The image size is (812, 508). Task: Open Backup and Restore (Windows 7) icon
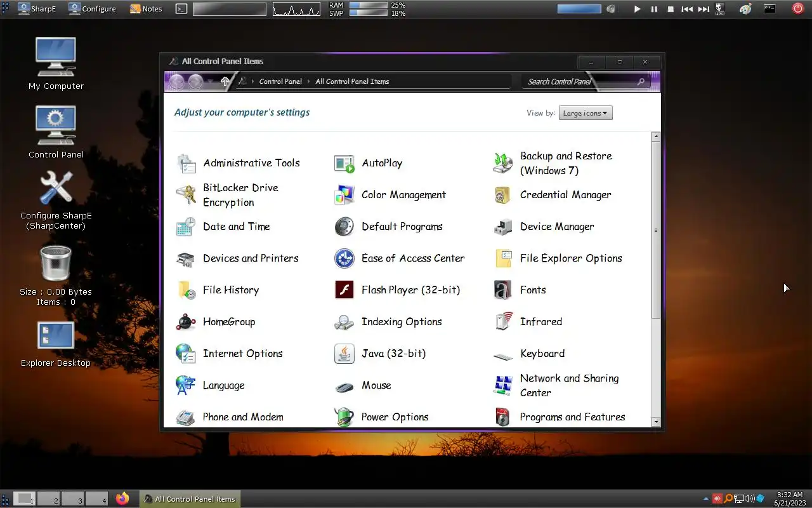[503, 163]
